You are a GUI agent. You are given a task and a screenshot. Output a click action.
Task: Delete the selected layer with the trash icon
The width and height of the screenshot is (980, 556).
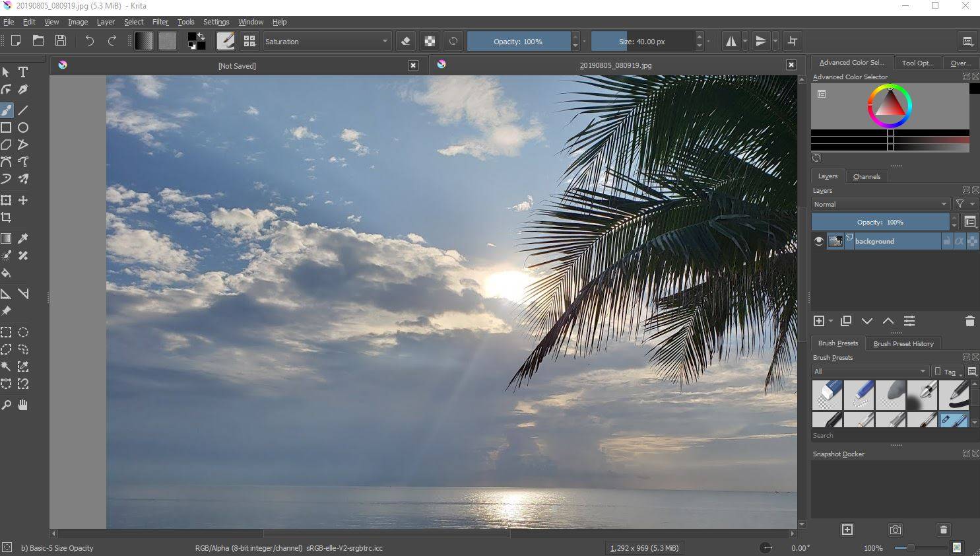(969, 321)
